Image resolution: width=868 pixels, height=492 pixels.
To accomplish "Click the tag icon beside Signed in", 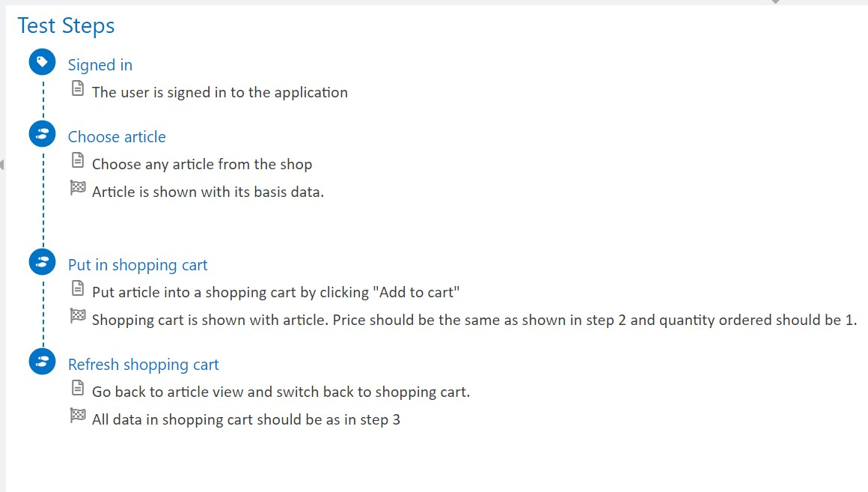I will 43,62.
